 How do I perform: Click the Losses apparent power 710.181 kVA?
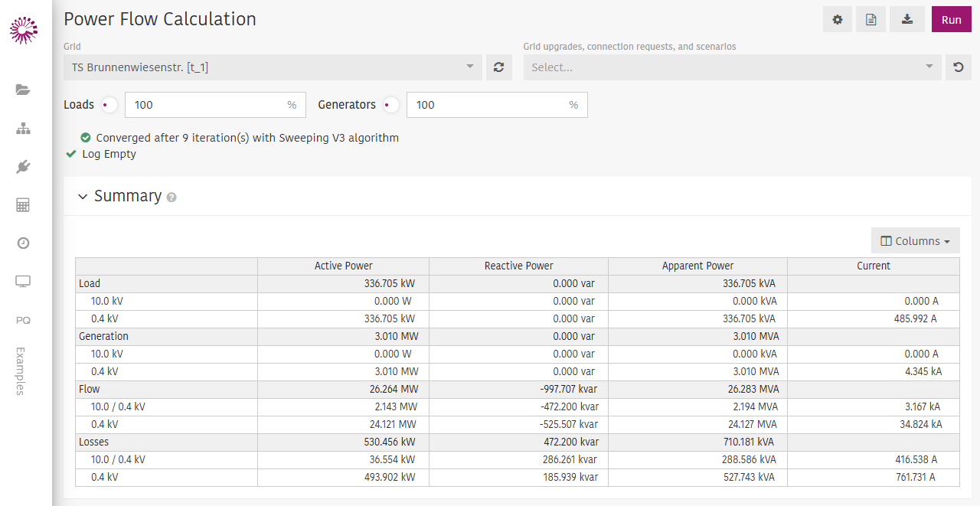(x=747, y=442)
